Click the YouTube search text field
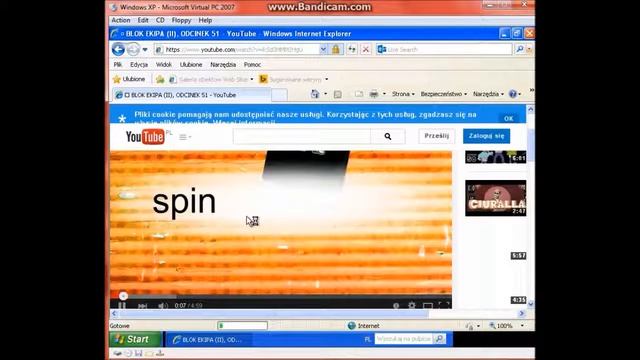Screen dimensions: 640x360 click(x=302, y=136)
